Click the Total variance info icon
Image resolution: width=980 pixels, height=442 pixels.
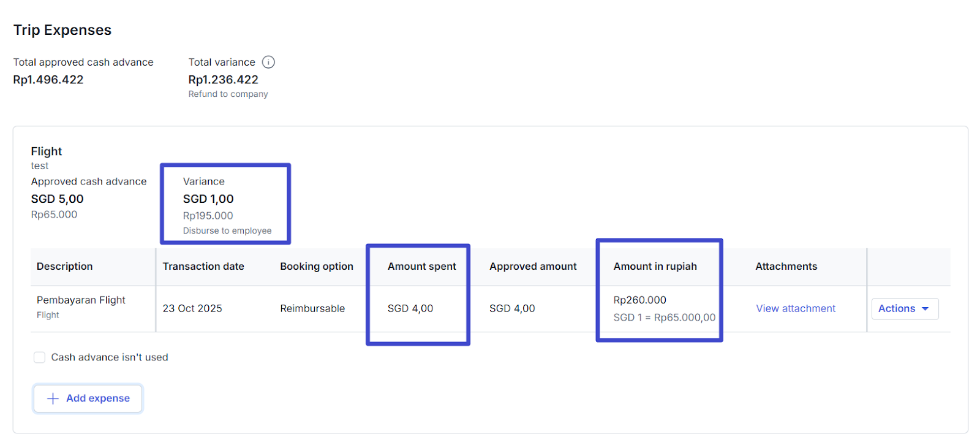268,62
